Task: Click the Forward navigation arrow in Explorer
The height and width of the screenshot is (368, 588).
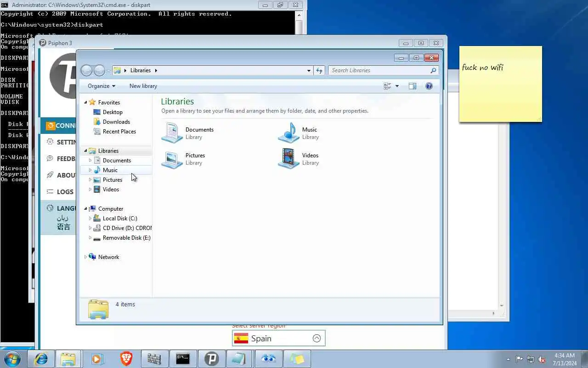Action: [99, 70]
